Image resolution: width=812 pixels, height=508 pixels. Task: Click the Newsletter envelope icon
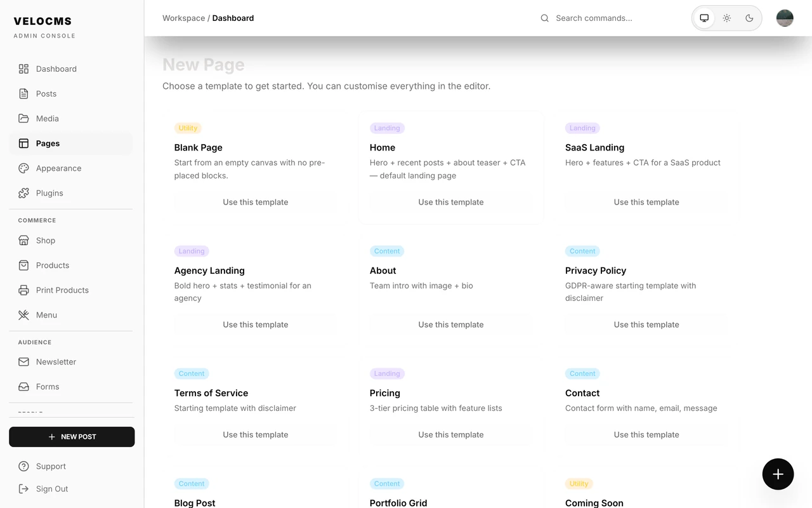tap(23, 362)
